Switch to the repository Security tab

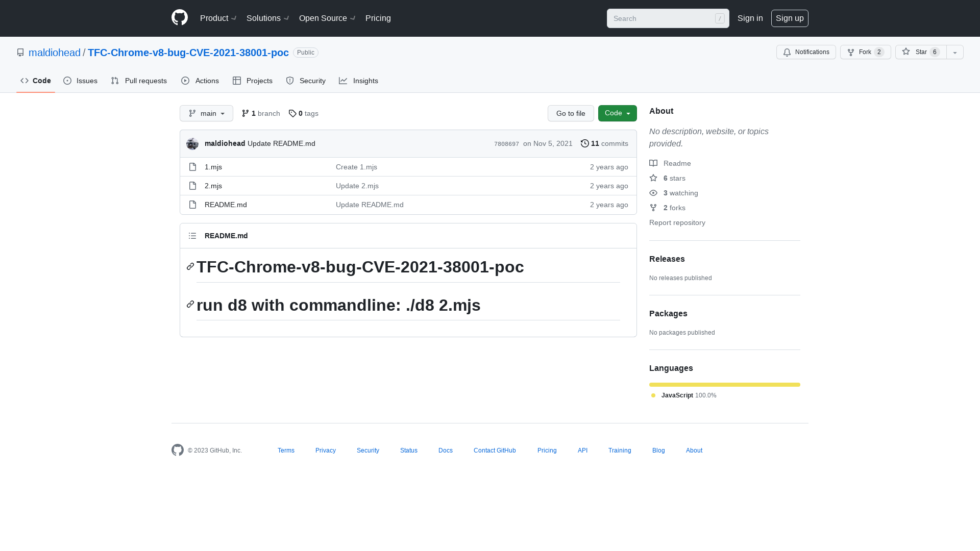tap(306, 81)
